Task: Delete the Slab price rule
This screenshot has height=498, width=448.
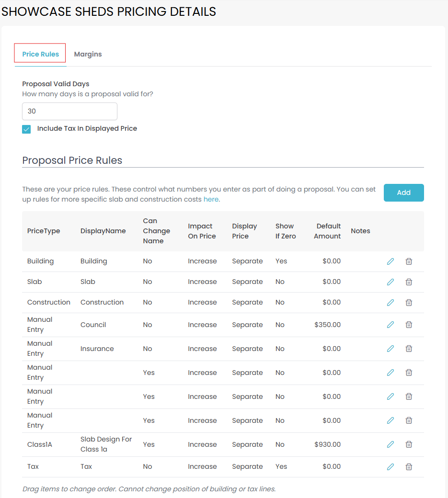Action: pos(409,282)
